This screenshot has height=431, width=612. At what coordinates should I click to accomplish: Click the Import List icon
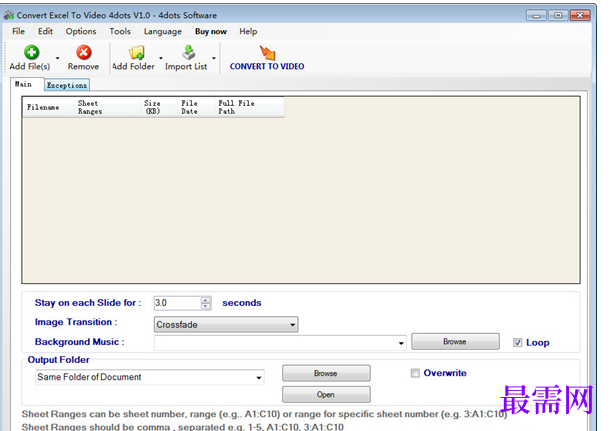(x=189, y=52)
